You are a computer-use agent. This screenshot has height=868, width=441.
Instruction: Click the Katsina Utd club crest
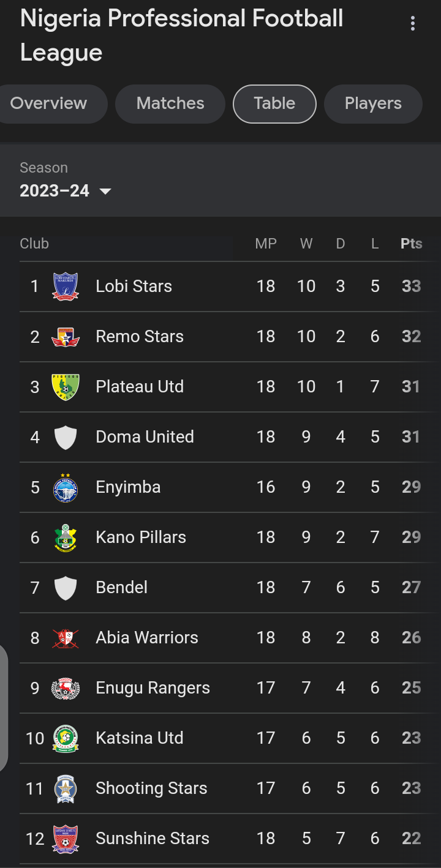point(66,738)
